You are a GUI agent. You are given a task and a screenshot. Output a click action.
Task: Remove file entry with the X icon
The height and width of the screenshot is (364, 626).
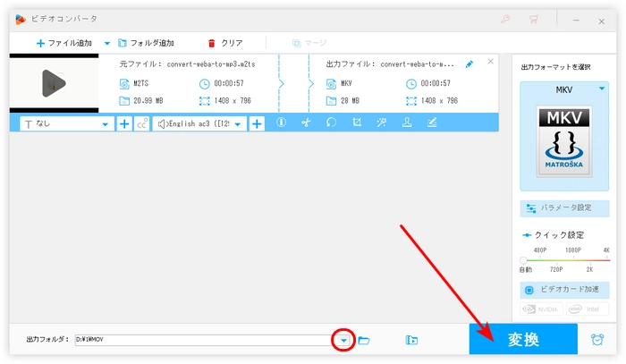pyautogui.click(x=491, y=62)
